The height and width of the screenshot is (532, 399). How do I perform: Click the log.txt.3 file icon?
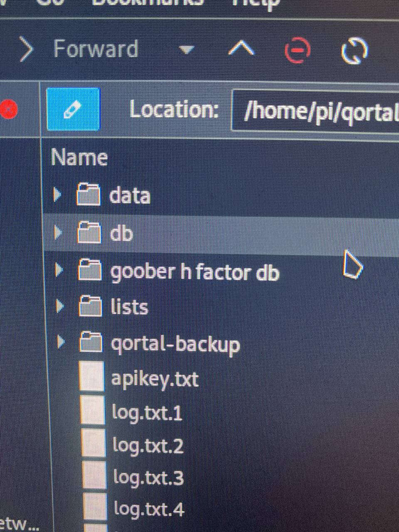(x=94, y=475)
